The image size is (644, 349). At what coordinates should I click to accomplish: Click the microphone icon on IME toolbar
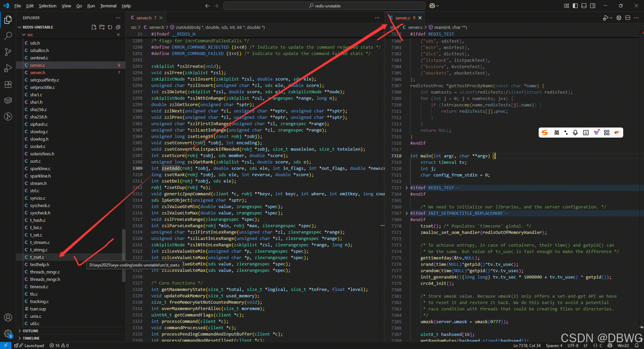[x=575, y=133]
